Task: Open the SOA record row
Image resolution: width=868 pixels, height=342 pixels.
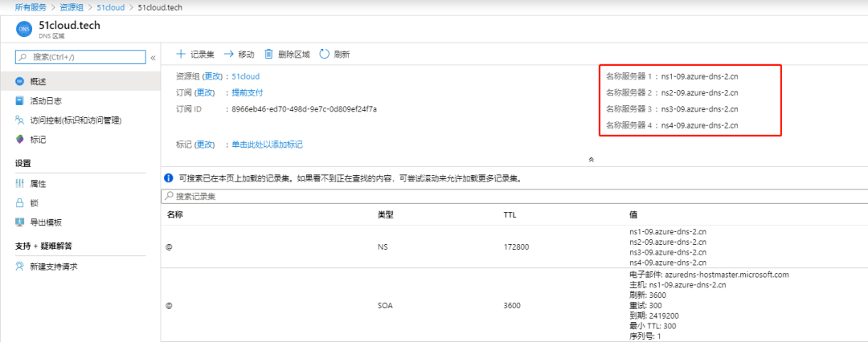Action: (x=515, y=305)
